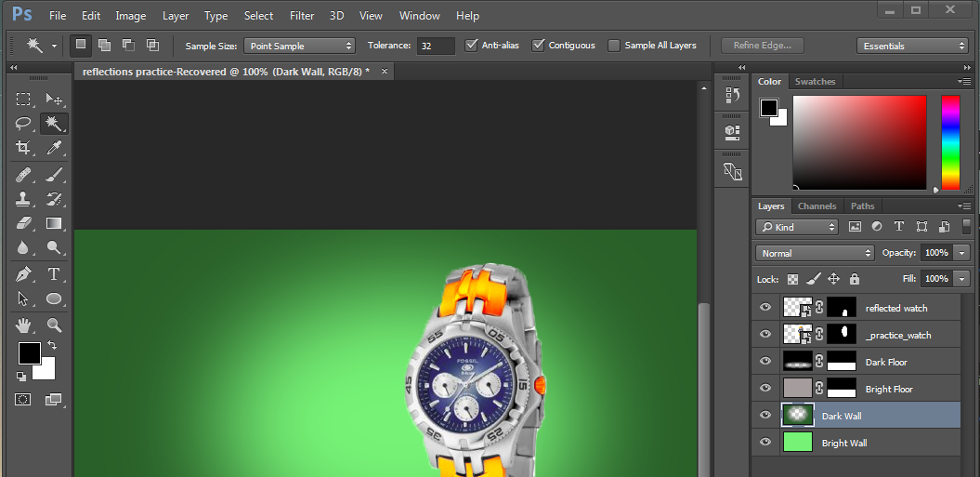Open the Layer menu

pyautogui.click(x=176, y=16)
